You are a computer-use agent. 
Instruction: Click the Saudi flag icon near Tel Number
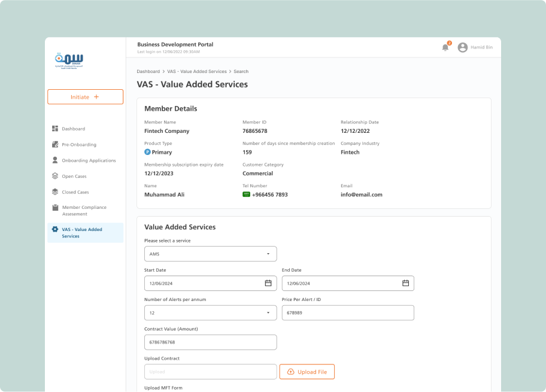click(x=246, y=195)
